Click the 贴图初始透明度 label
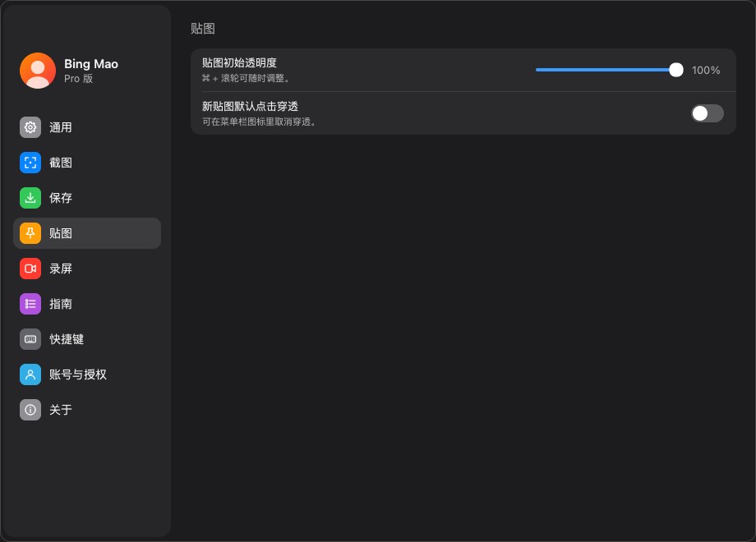Image resolution: width=756 pixels, height=542 pixels. point(239,62)
